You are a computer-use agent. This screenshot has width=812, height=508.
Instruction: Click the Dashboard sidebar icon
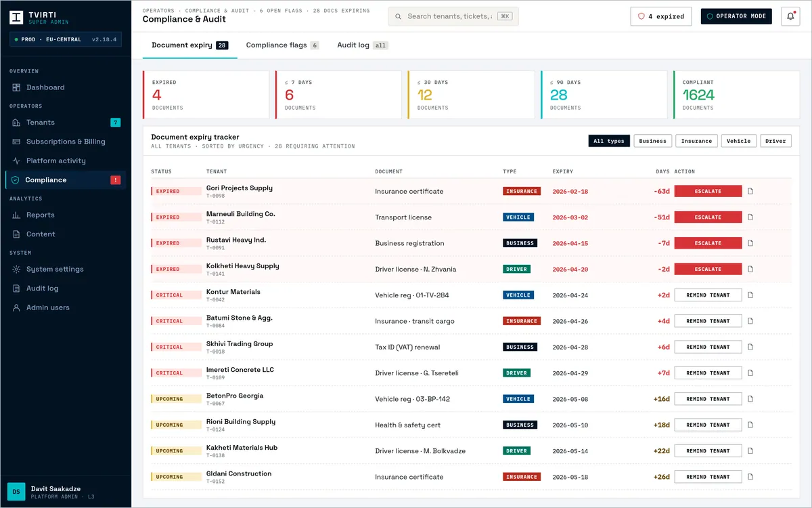16,87
